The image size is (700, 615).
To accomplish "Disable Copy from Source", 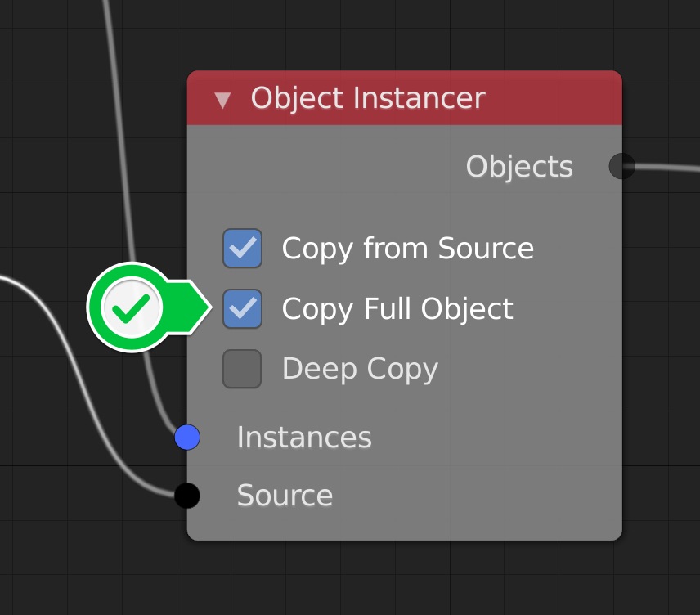I will [242, 248].
